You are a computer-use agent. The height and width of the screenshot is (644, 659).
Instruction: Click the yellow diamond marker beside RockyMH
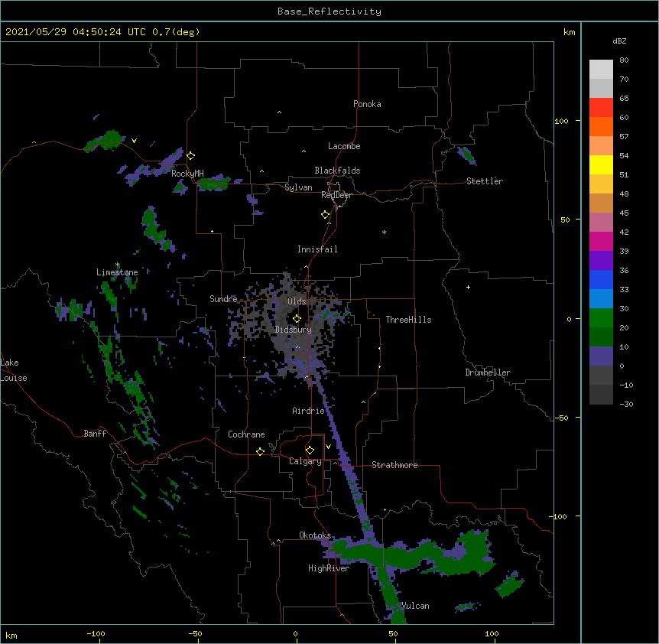pyautogui.click(x=191, y=156)
